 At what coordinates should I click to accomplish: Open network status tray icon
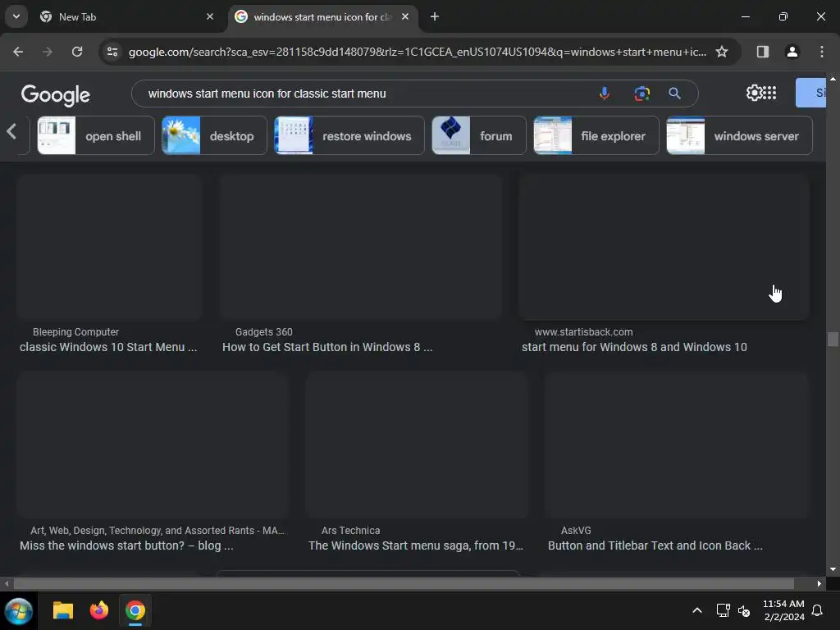(x=724, y=610)
